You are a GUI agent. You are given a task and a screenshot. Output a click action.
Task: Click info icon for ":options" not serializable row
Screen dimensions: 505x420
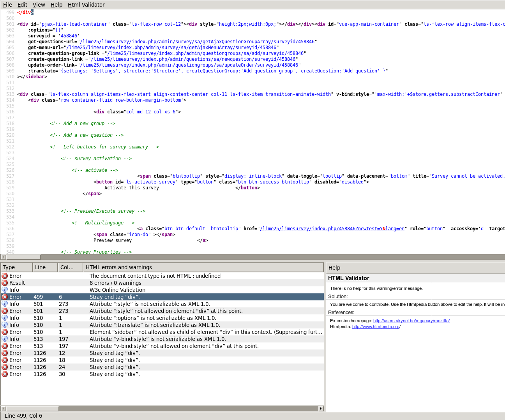click(x=5, y=318)
